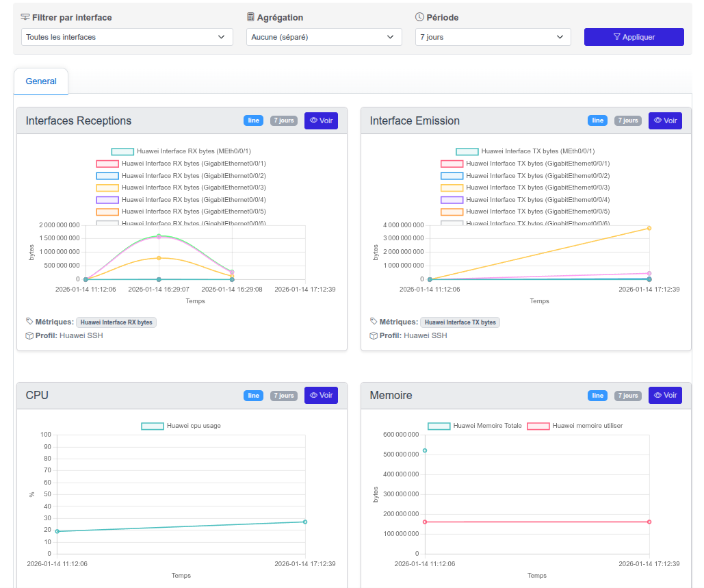Open Voir on the CPU card
Viewport: 704px width, 588px height.
(x=321, y=396)
